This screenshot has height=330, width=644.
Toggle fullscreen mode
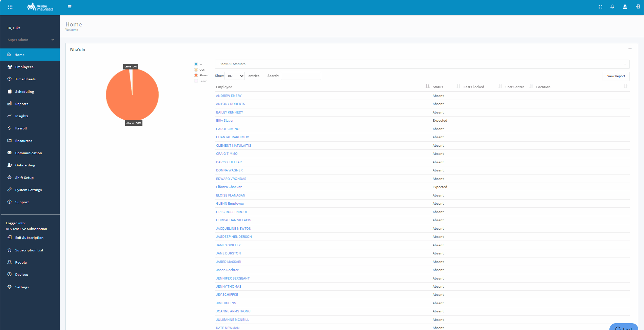(600, 6)
